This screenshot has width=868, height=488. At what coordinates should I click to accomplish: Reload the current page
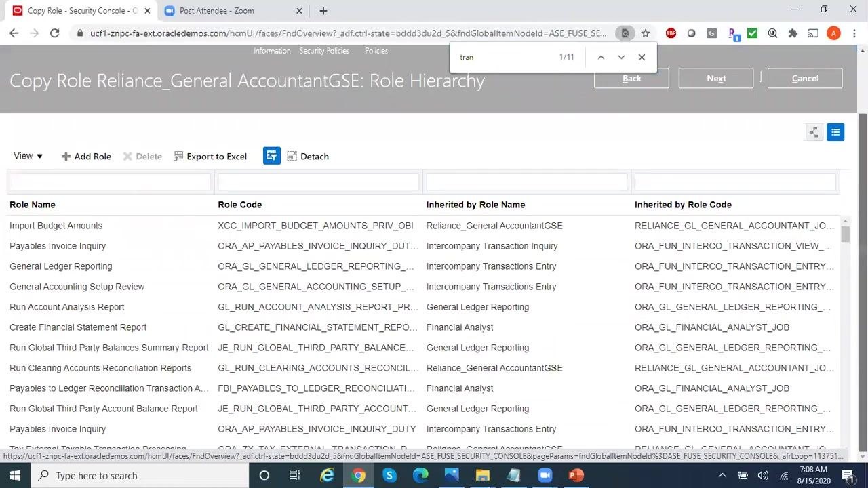pos(55,33)
